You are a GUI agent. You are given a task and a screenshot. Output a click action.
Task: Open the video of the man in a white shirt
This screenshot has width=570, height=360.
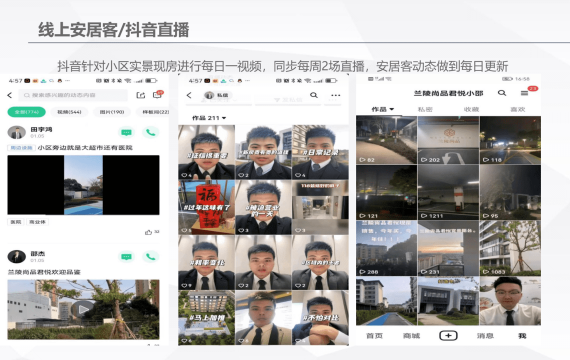click(x=510, y=301)
